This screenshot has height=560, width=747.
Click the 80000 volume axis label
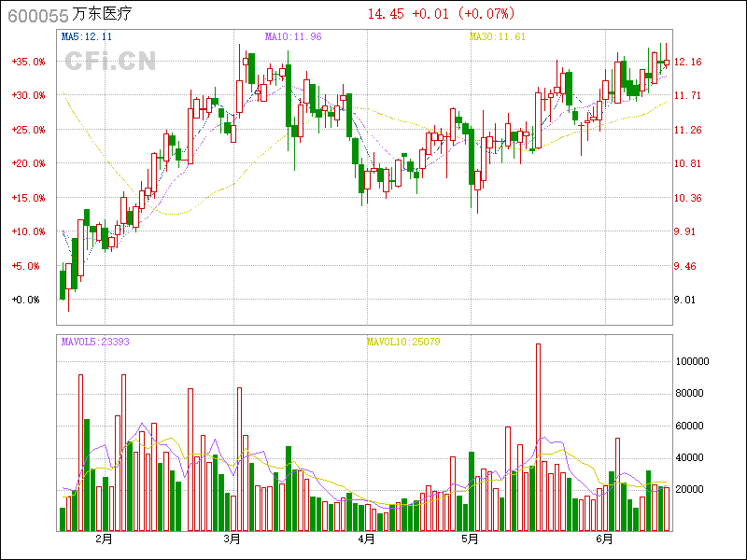click(x=689, y=393)
